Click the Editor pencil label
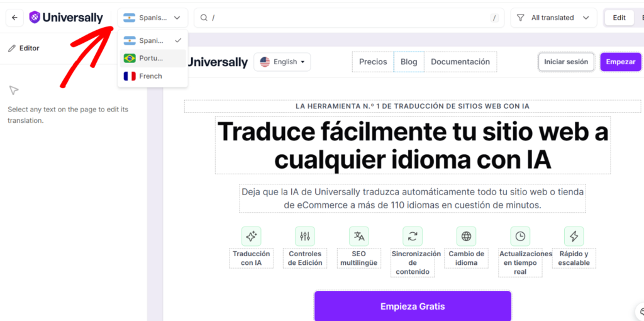 tap(24, 48)
